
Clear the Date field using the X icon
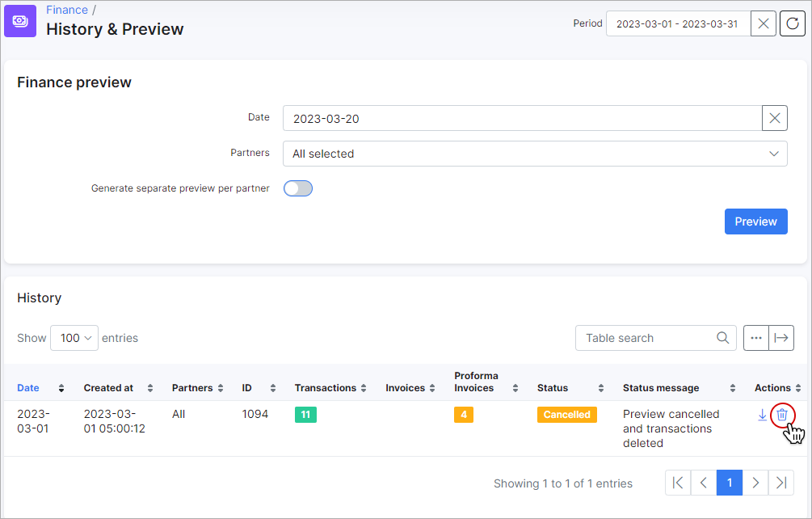pyautogui.click(x=774, y=118)
